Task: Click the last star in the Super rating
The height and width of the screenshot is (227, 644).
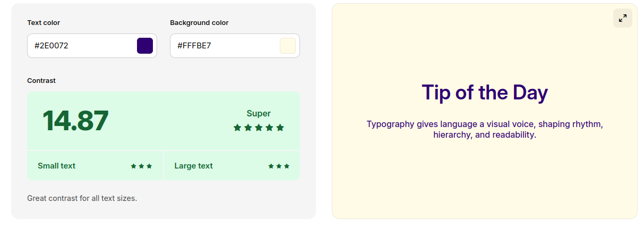Action: [280, 128]
